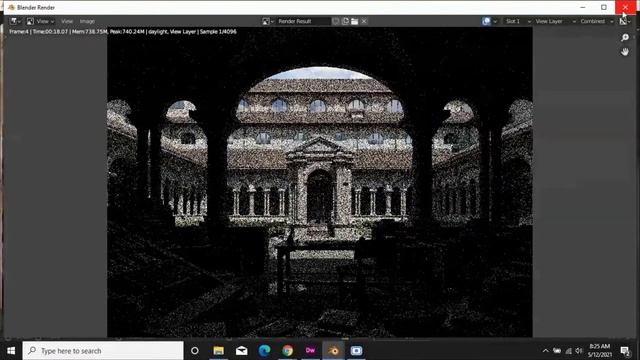Maximize the Blender Render window
Image resolution: width=640 pixels, height=360 pixels.
604,7
